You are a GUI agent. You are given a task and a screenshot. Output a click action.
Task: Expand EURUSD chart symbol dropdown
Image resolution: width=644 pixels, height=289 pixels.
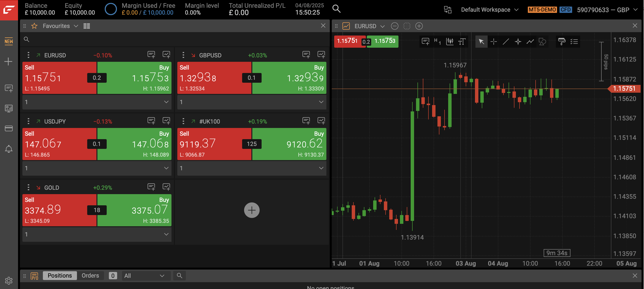(x=382, y=26)
